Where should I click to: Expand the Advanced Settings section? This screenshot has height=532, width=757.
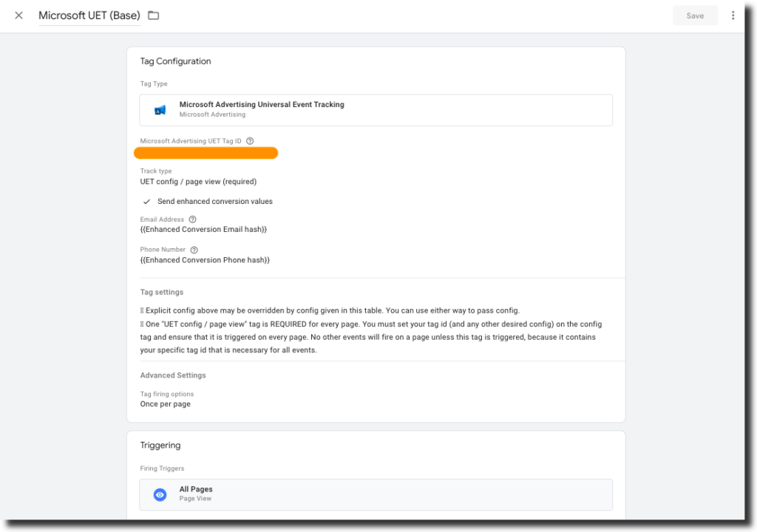pos(173,375)
